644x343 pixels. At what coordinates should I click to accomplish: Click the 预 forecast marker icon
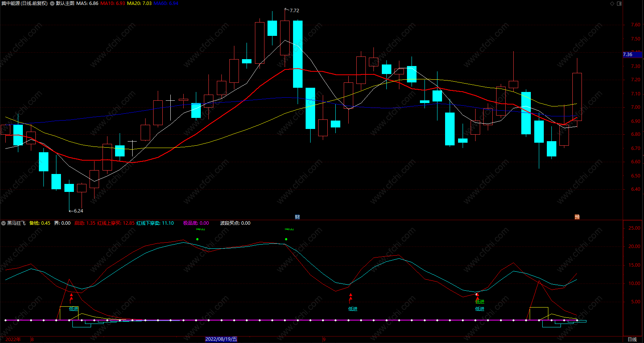click(x=577, y=217)
